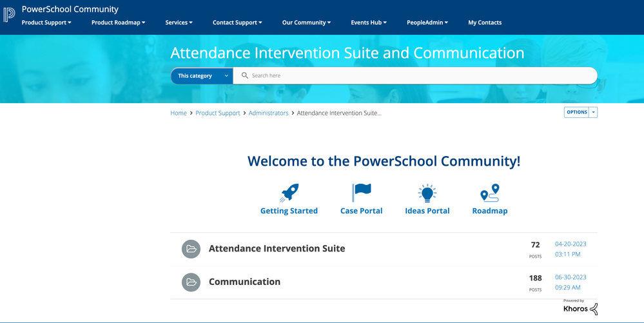Viewport: 644px width, 323px height.
Task: Click the Communication folder icon
Action: tap(191, 282)
